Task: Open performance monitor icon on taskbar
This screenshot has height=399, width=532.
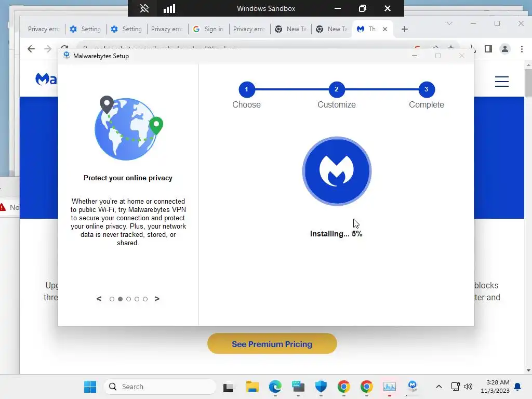Action: [x=390, y=387]
